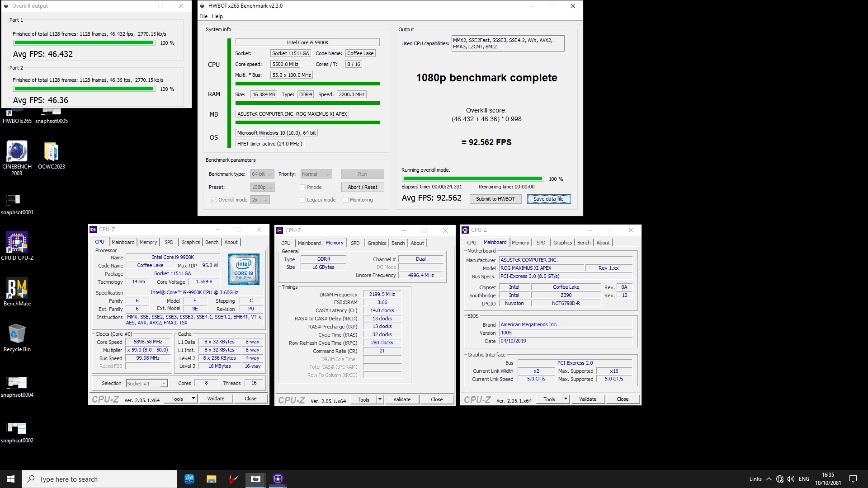
Task: Open Recycle Bin icon
Action: point(17,338)
